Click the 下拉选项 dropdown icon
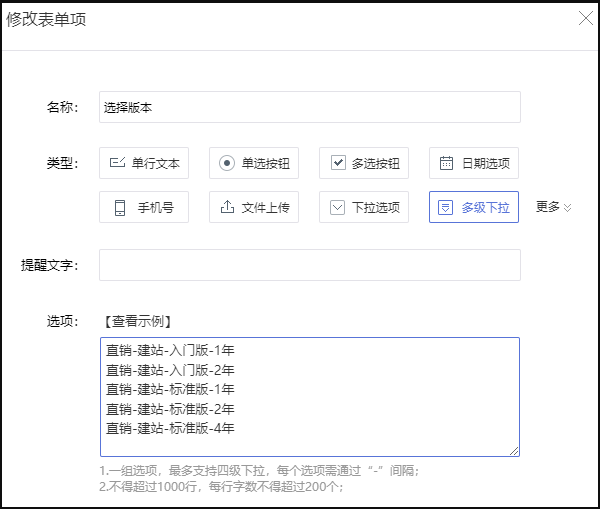This screenshot has height=509, width=600. pos(338,207)
